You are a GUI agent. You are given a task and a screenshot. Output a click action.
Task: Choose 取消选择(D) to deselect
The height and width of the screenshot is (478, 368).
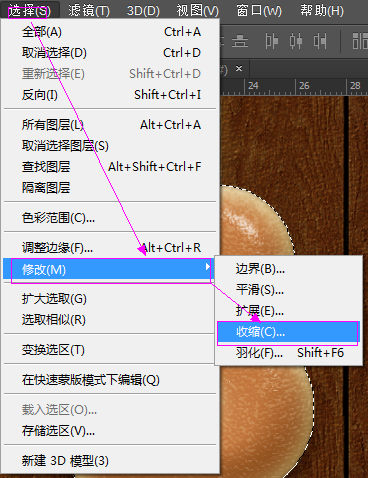coord(111,53)
